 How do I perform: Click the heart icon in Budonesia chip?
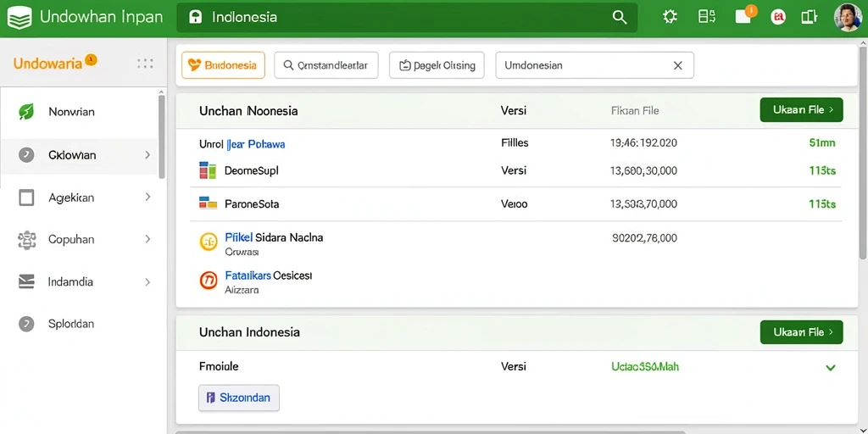pos(194,65)
